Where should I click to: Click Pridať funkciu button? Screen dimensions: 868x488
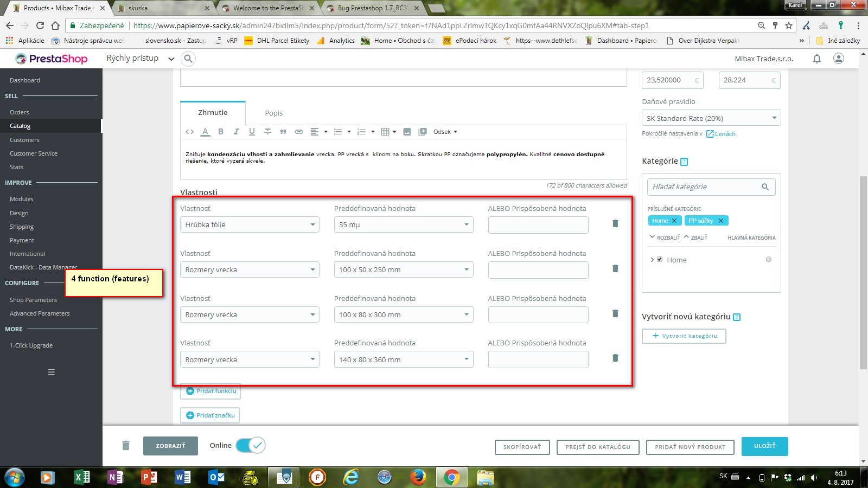point(210,391)
